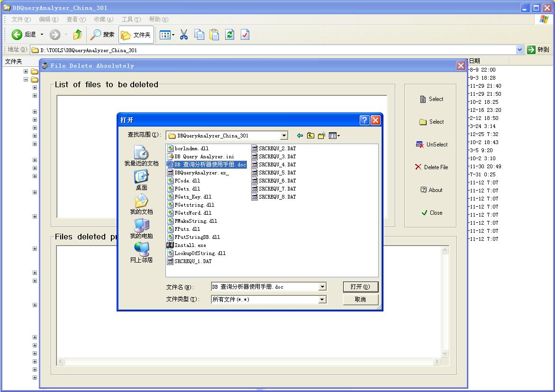The width and height of the screenshot is (555, 392).
Task: Go to last folder visited in dialog
Action: (300, 136)
